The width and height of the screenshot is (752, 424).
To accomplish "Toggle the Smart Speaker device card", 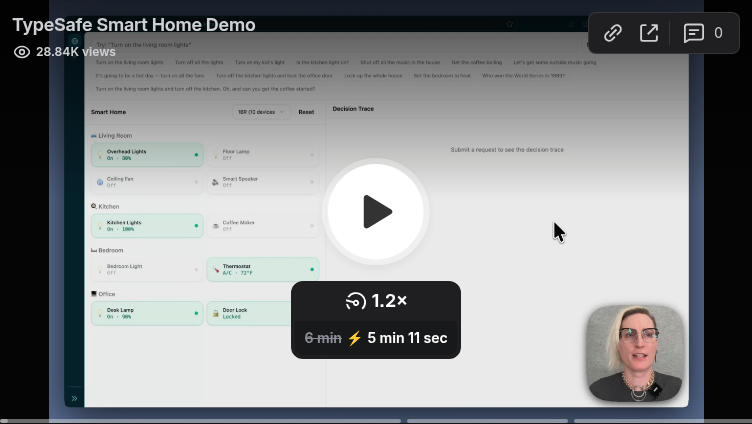I will (x=263, y=182).
